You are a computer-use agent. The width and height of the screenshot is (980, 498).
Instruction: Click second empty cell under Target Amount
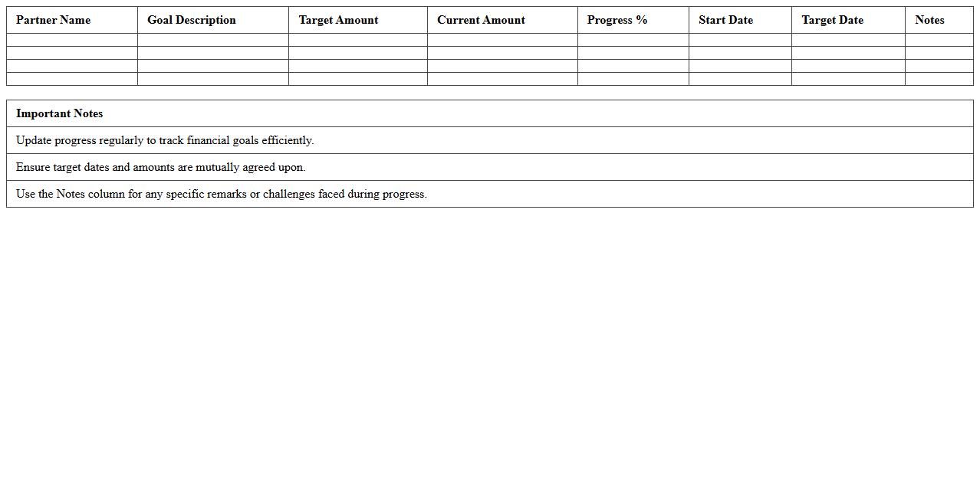click(x=357, y=53)
